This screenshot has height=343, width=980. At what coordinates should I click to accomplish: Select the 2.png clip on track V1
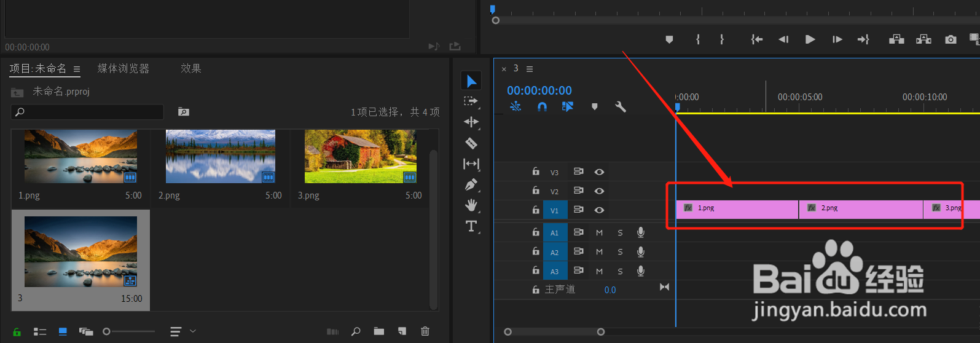coord(861,210)
